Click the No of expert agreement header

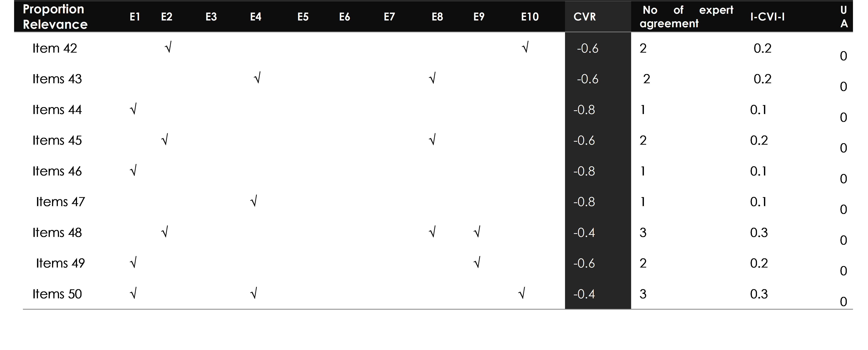coord(687,17)
